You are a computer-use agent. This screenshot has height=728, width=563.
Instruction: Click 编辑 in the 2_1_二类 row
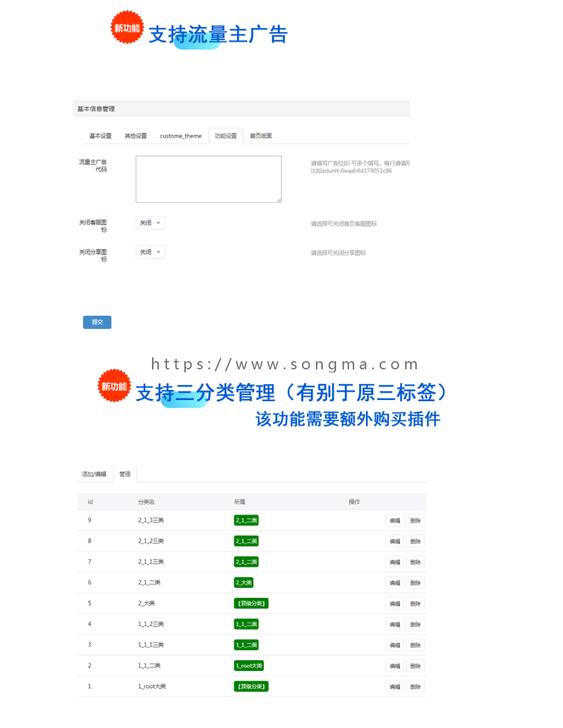click(395, 583)
